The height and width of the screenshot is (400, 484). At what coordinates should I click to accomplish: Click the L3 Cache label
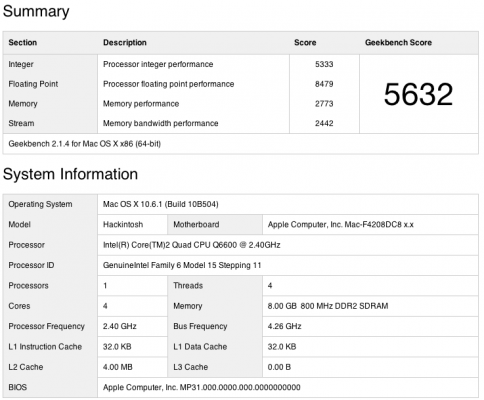[x=191, y=367]
